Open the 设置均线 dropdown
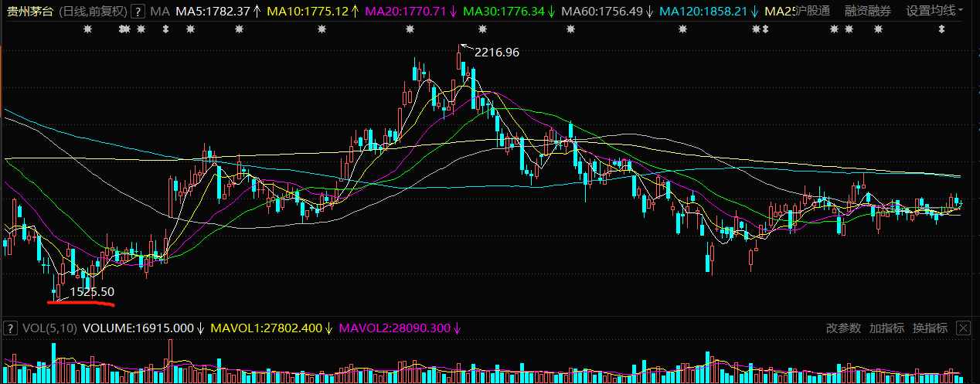 pyautogui.click(x=934, y=12)
